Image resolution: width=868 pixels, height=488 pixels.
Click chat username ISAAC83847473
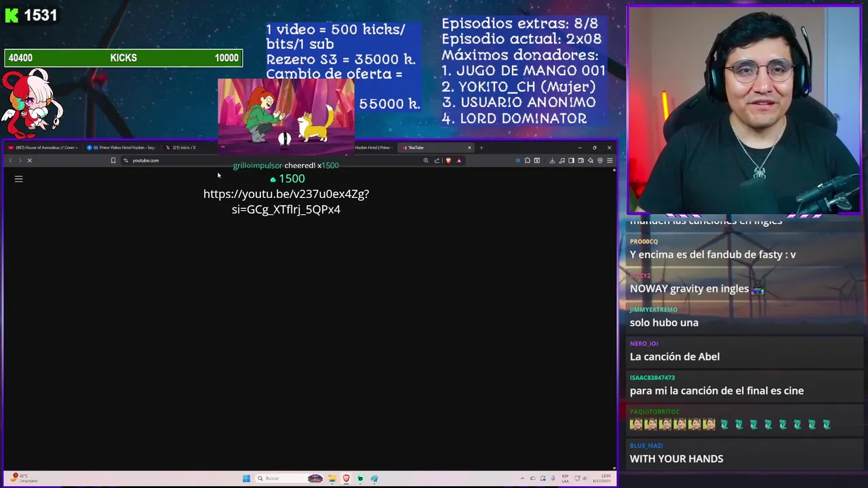(x=652, y=378)
